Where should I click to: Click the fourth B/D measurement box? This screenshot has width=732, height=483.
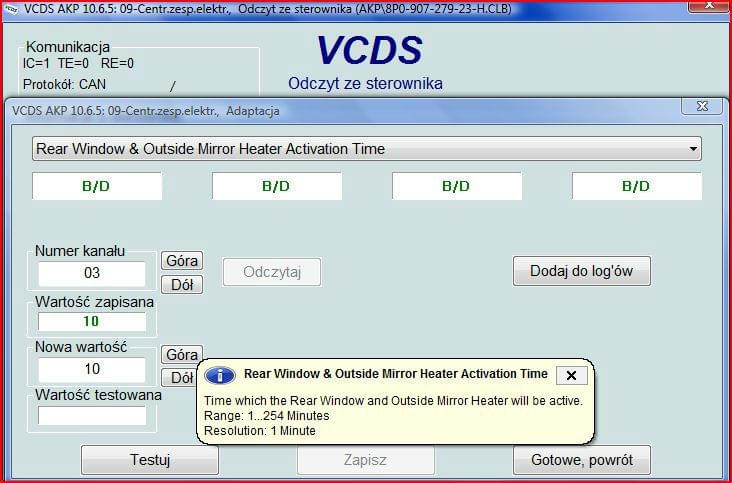click(637, 186)
